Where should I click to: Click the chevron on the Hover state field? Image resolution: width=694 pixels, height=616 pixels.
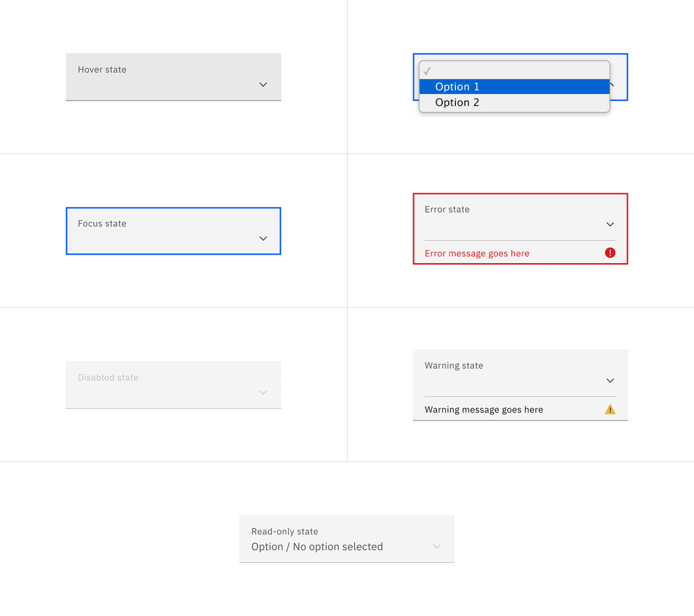pos(263,85)
